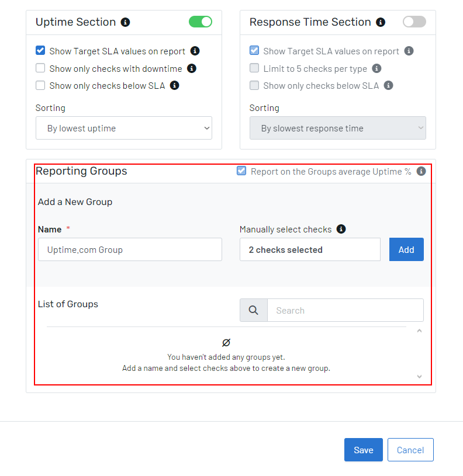Click the Name field containing Uptime.com Group
The height and width of the screenshot is (476, 463).
(130, 249)
